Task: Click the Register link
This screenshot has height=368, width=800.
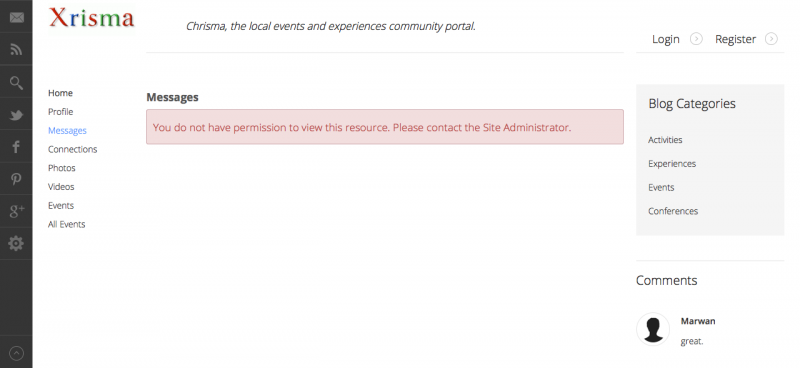Action: (735, 39)
